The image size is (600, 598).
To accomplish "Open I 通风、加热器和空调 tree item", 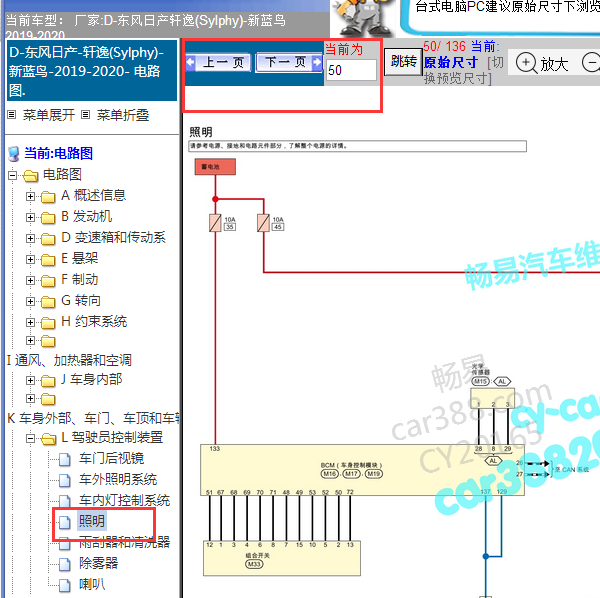I will click(69, 360).
